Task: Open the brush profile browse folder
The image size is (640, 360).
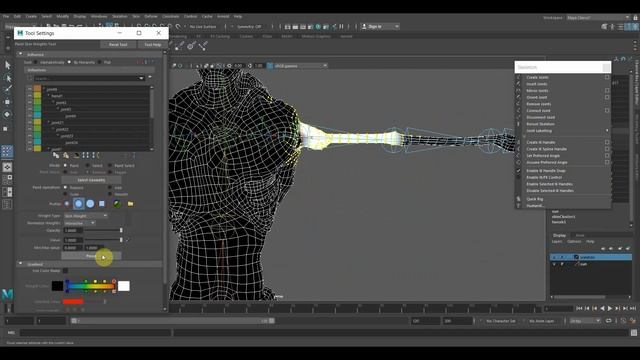Action: (x=130, y=203)
